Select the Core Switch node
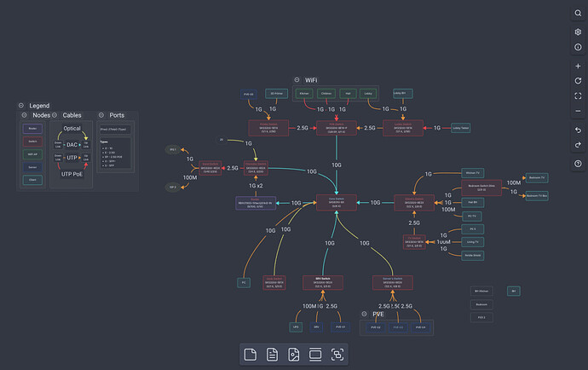This screenshot has width=588, height=370. point(336,203)
